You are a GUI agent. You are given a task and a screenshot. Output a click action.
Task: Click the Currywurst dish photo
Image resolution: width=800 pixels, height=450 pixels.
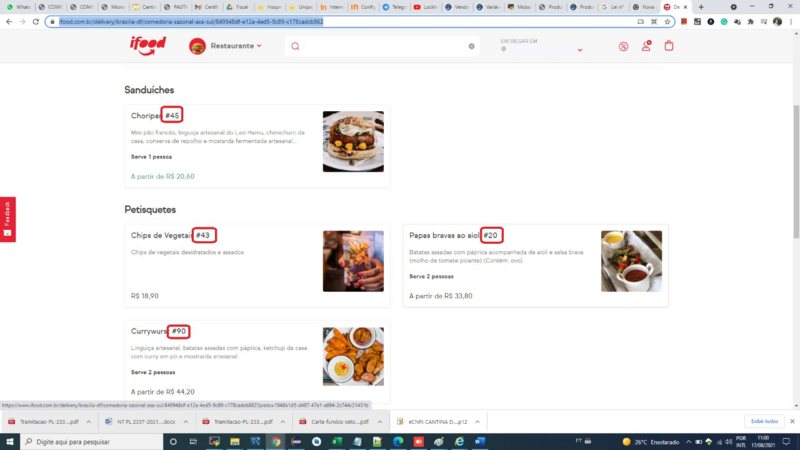353,357
